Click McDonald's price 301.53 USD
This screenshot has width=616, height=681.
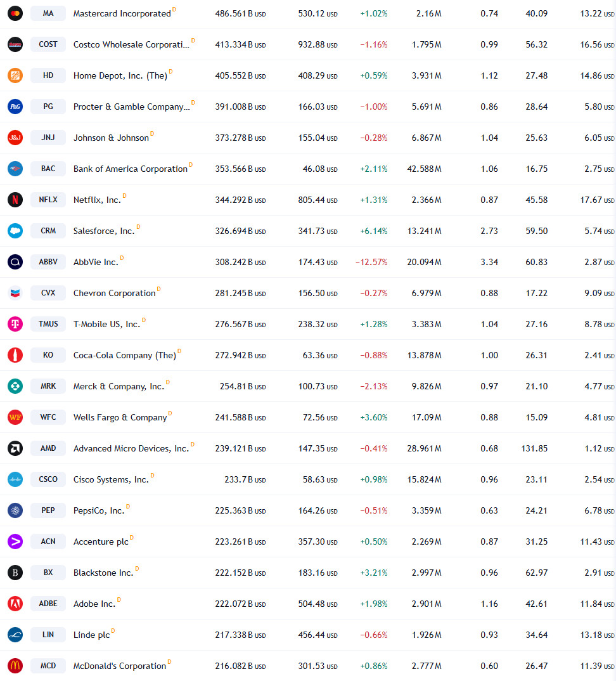click(318, 666)
